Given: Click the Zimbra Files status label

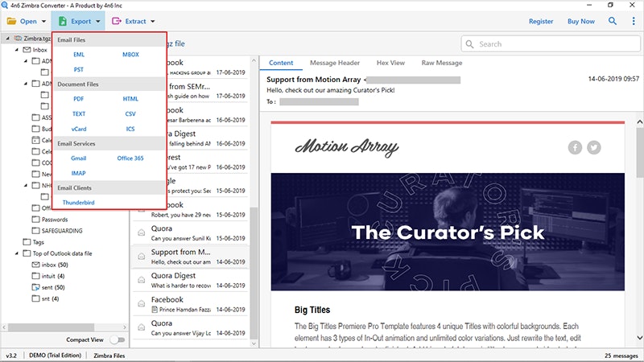Looking at the screenshot, I should point(109,356).
